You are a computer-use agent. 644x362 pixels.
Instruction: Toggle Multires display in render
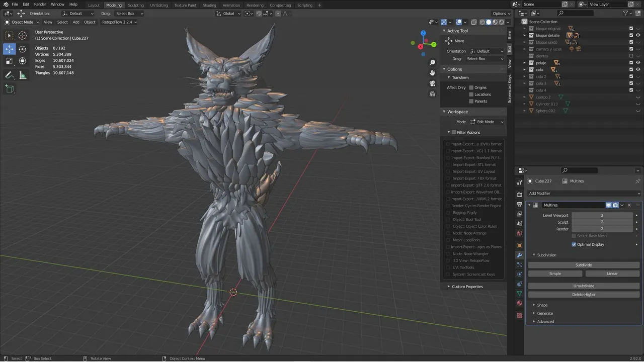pos(615,205)
